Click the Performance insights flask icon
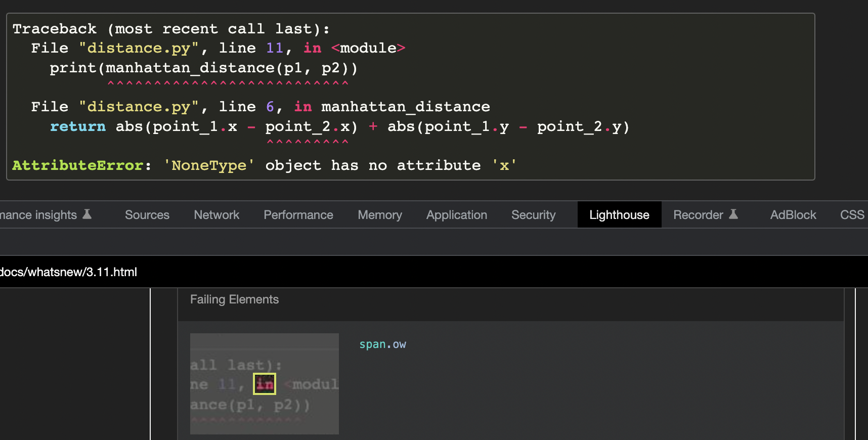The height and width of the screenshot is (440, 868). pyautogui.click(x=87, y=214)
